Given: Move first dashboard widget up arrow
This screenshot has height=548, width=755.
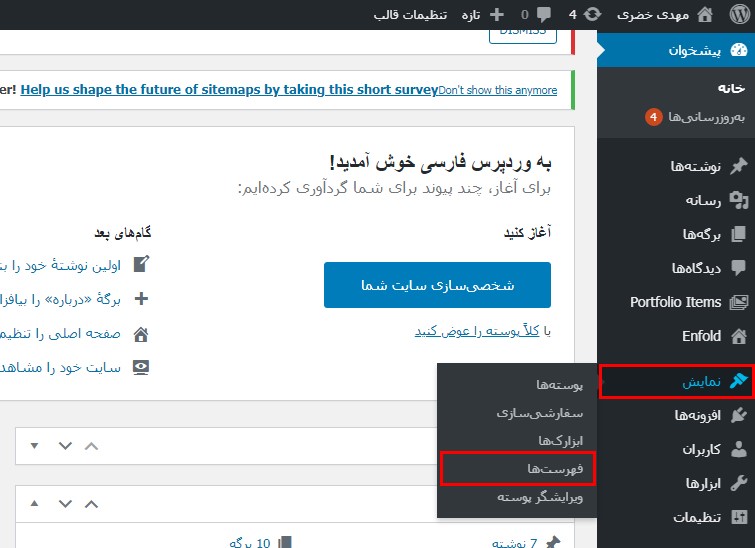Looking at the screenshot, I should coord(91,446).
